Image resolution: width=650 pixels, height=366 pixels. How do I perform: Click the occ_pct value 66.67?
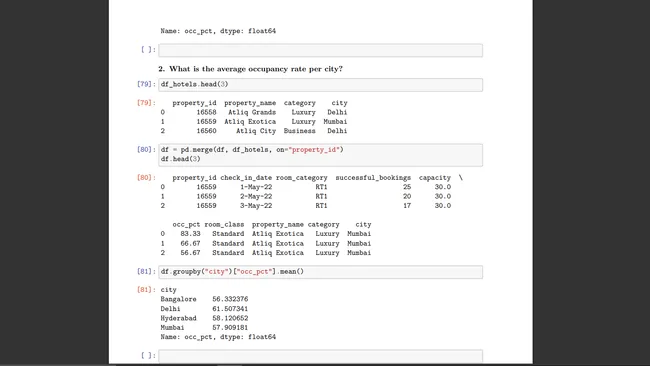190,243
